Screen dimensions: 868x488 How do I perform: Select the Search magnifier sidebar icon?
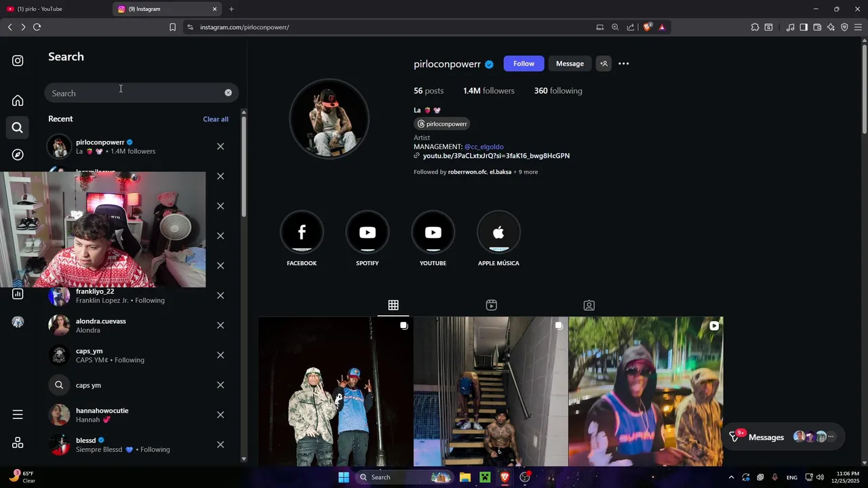pos(18,127)
